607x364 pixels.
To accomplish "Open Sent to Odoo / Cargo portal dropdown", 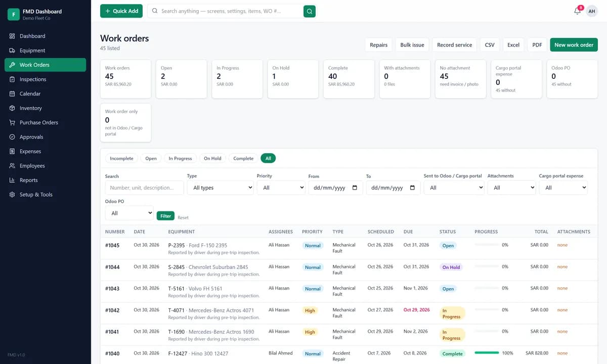I will point(454,188).
